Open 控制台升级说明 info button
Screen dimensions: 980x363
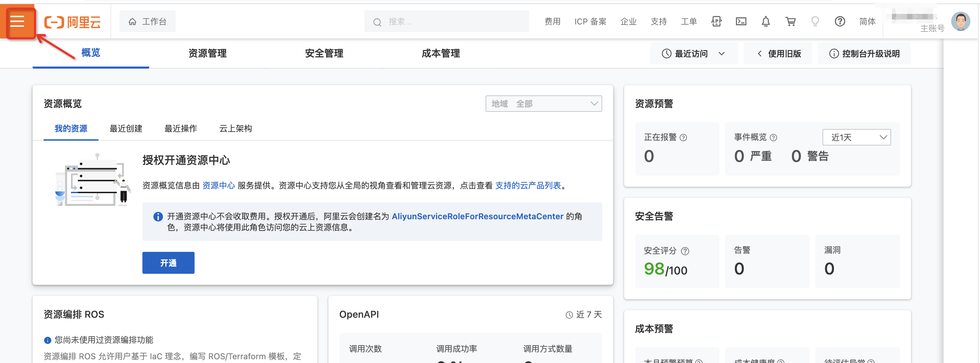pos(864,54)
